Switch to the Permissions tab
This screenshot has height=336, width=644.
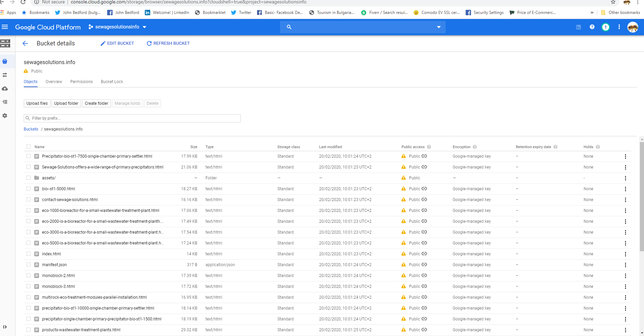pyautogui.click(x=81, y=82)
